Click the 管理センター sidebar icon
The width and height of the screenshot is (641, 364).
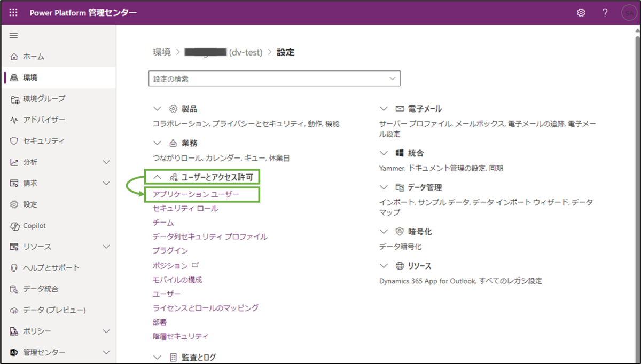14,352
